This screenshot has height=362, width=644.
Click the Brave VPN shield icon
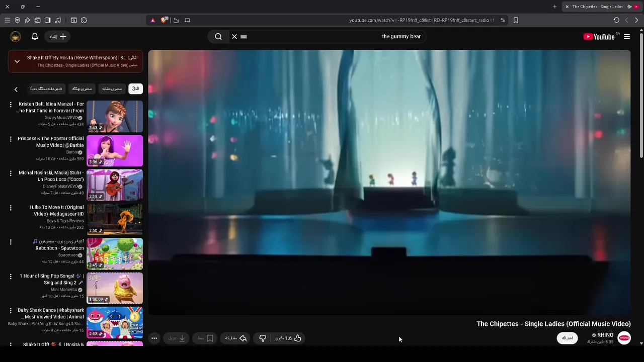[17, 20]
